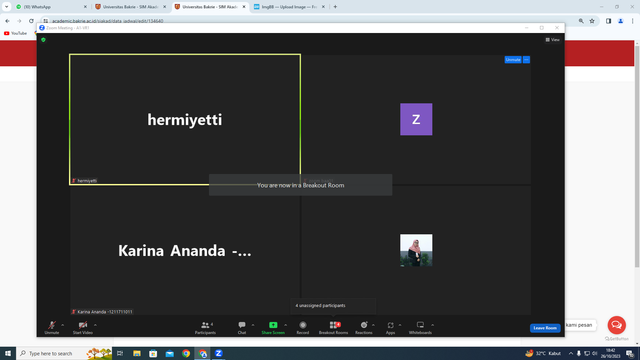Open Chrome side panel icon
The width and height of the screenshot is (640, 360).
coord(608,21)
